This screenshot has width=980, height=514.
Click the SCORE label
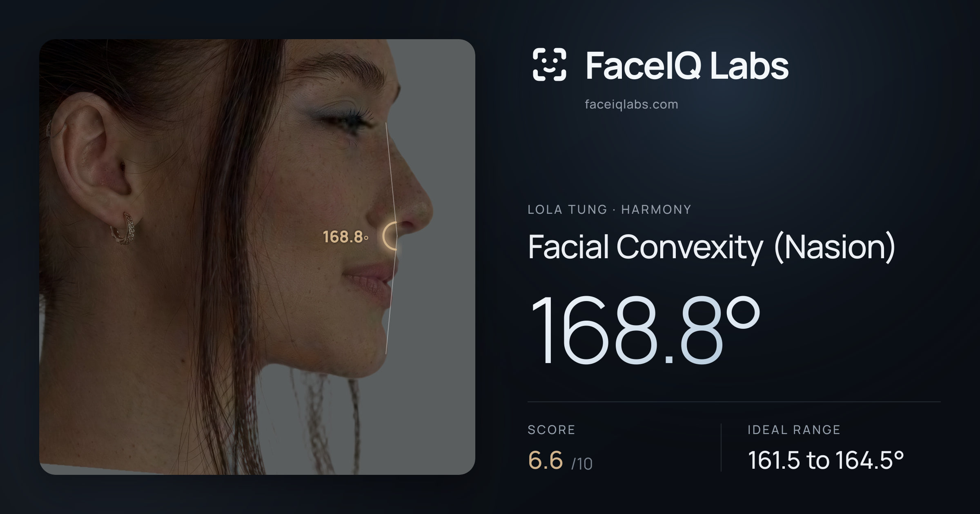click(x=551, y=430)
